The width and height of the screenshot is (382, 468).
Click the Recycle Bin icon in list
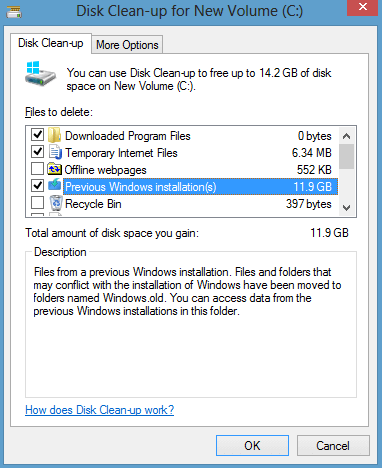tap(56, 203)
